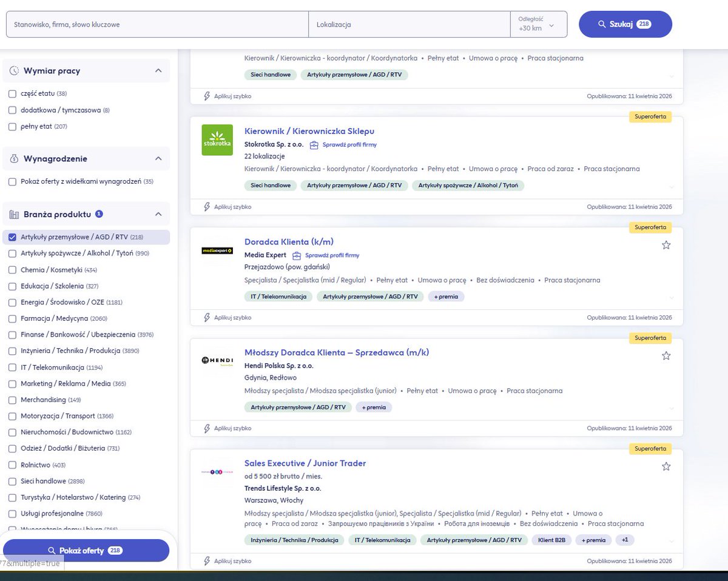Click IT / Telekomunikacja tag on Media Expert offer
Image resolution: width=728 pixels, height=581 pixels.
tap(278, 297)
